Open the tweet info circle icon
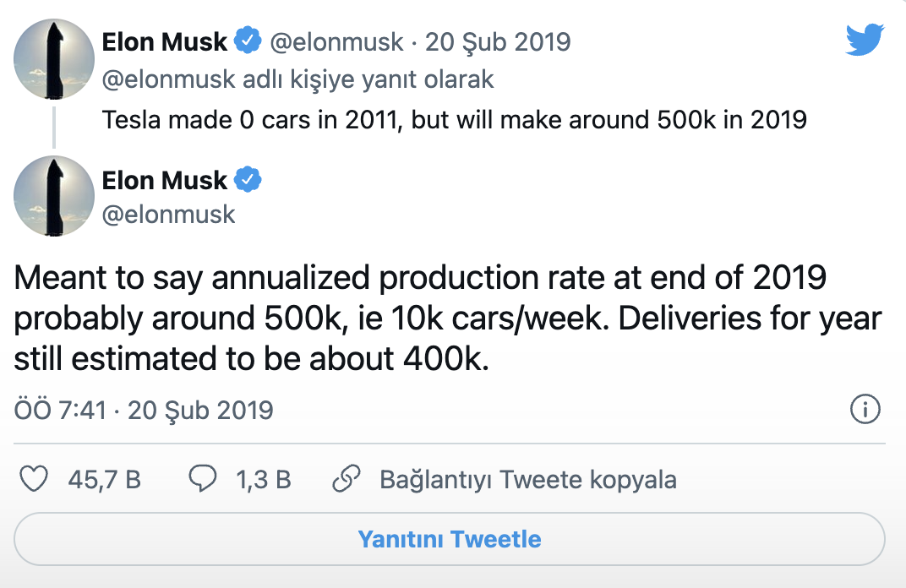The height and width of the screenshot is (588, 906). pyautogui.click(x=865, y=411)
